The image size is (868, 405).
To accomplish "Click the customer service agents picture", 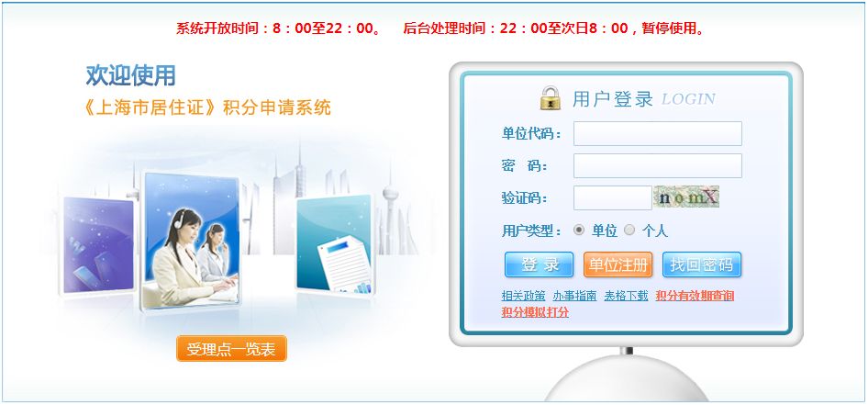I will pyautogui.click(x=191, y=241).
